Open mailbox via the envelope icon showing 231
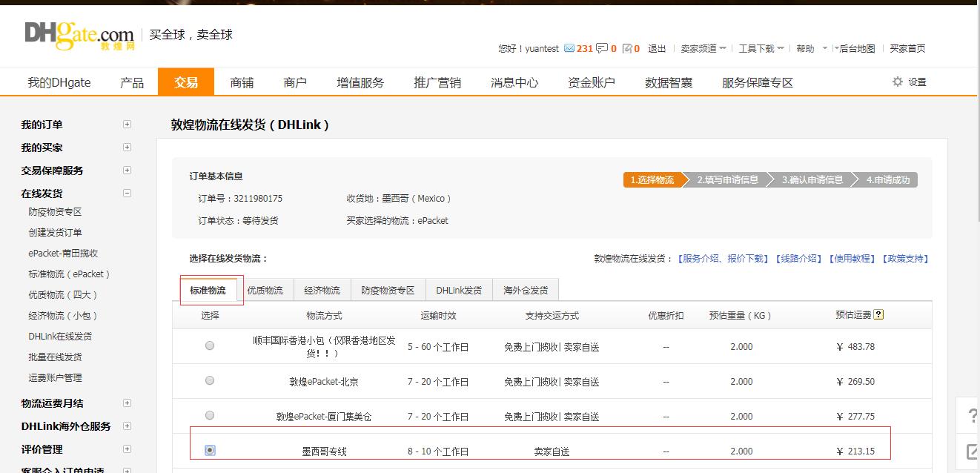The width and height of the screenshot is (980, 473). point(571,48)
